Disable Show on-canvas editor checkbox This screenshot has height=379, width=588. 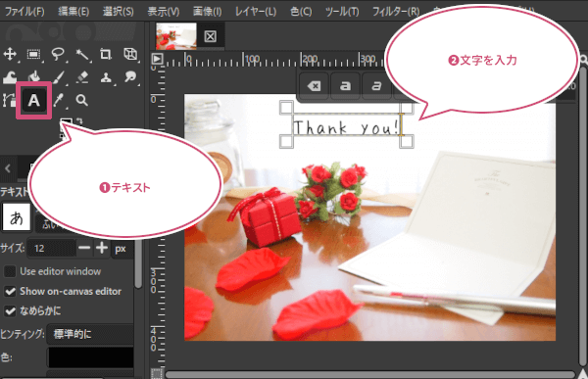(x=10, y=291)
